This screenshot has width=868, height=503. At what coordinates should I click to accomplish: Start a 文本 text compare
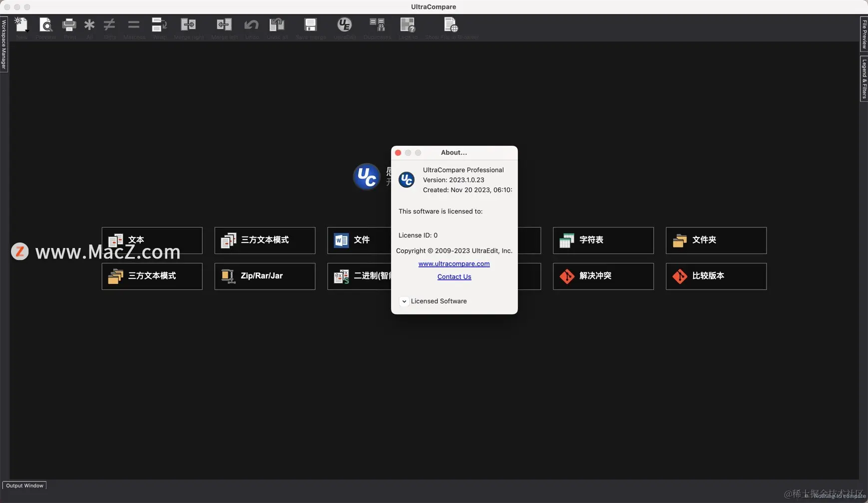152,241
